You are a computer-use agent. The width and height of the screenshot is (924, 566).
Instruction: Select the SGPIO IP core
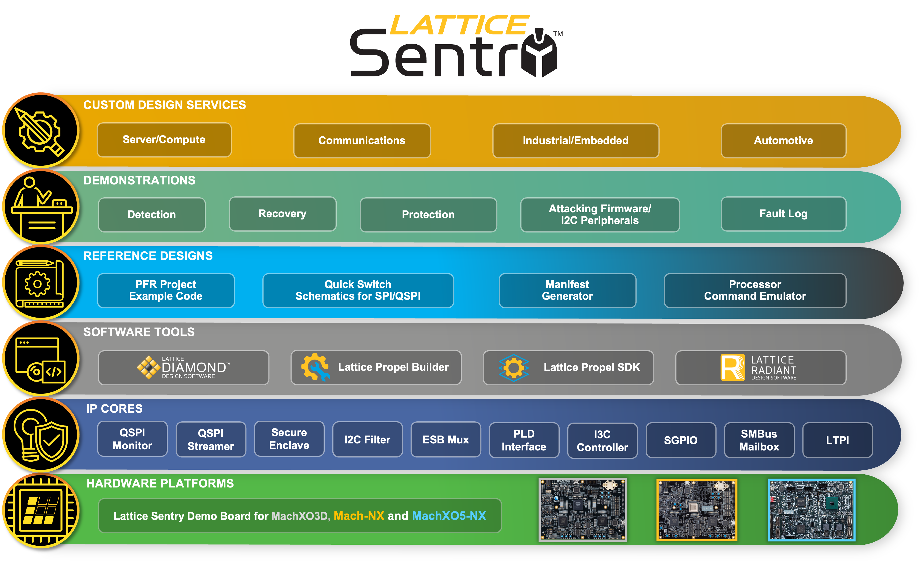[681, 440]
